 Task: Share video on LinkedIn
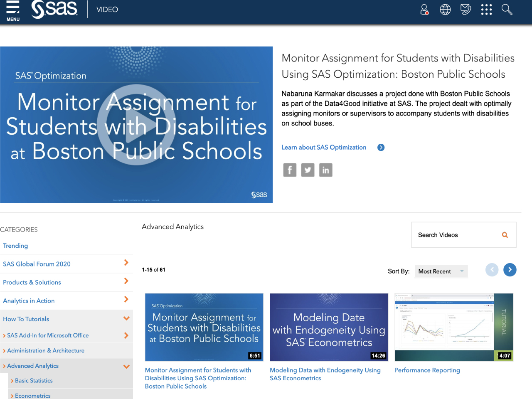point(326,170)
